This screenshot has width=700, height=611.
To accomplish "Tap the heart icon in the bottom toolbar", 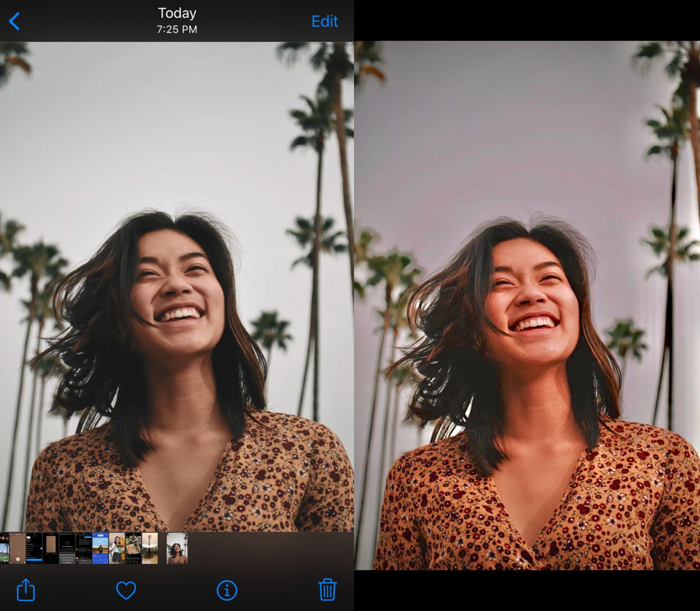I will [x=126, y=590].
